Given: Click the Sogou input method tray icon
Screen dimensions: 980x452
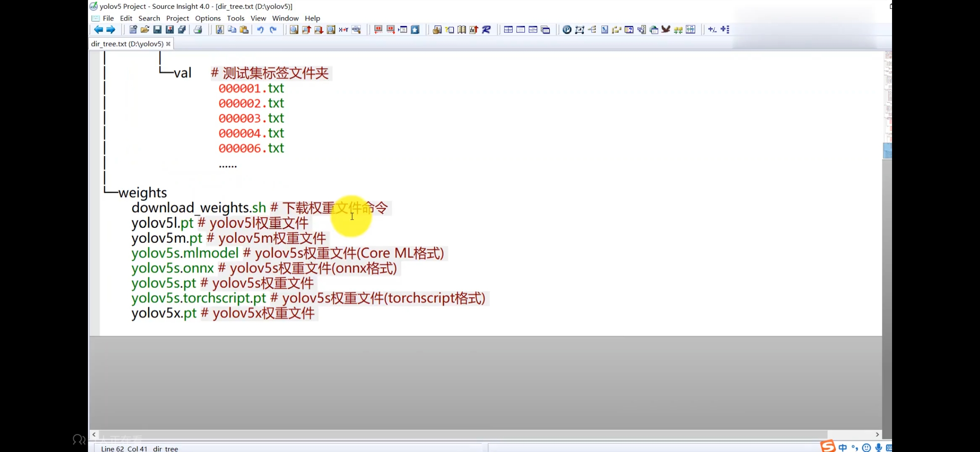Looking at the screenshot, I should pos(828,447).
